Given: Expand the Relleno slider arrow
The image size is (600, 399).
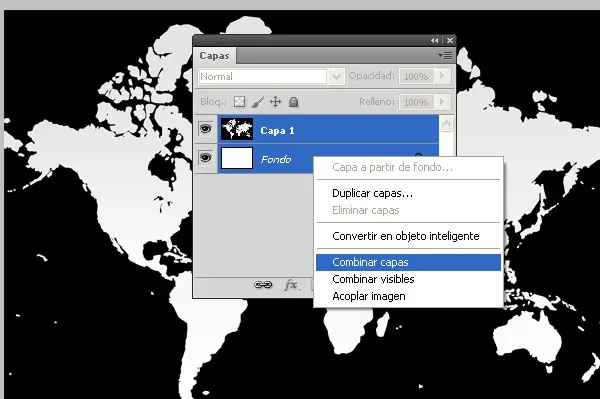Looking at the screenshot, I should tap(442, 102).
